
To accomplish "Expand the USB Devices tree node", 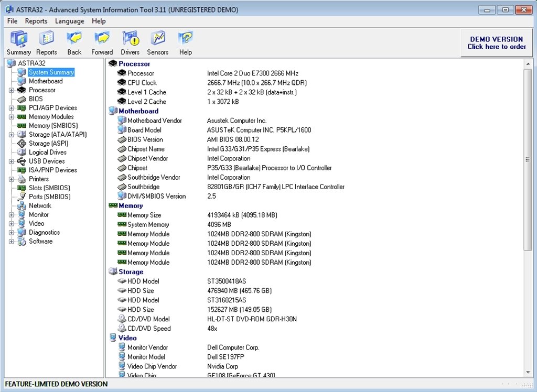I will [12, 161].
